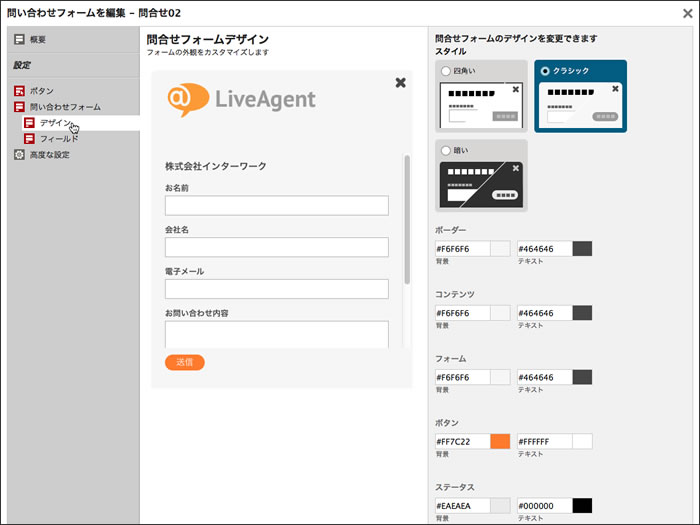This screenshot has width=700, height=525.
Task: Click the 問合せフォームデザイン heading
Action: click(208, 39)
